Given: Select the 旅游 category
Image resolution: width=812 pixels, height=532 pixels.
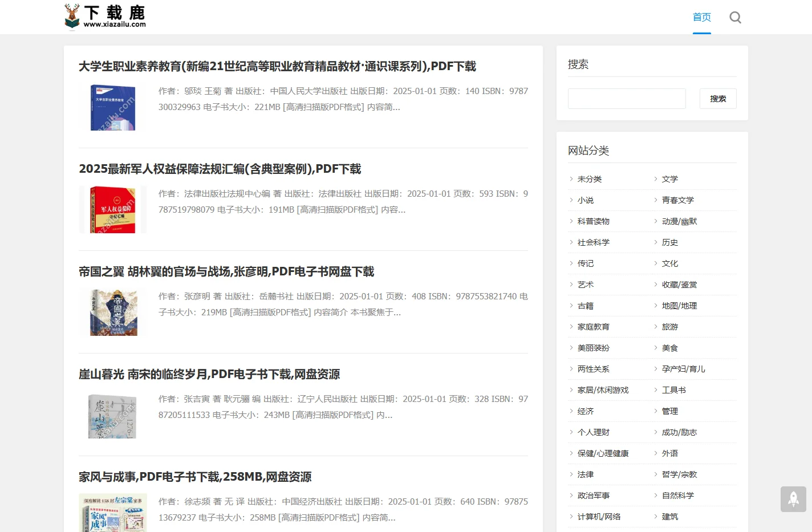Looking at the screenshot, I should click(670, 327).
